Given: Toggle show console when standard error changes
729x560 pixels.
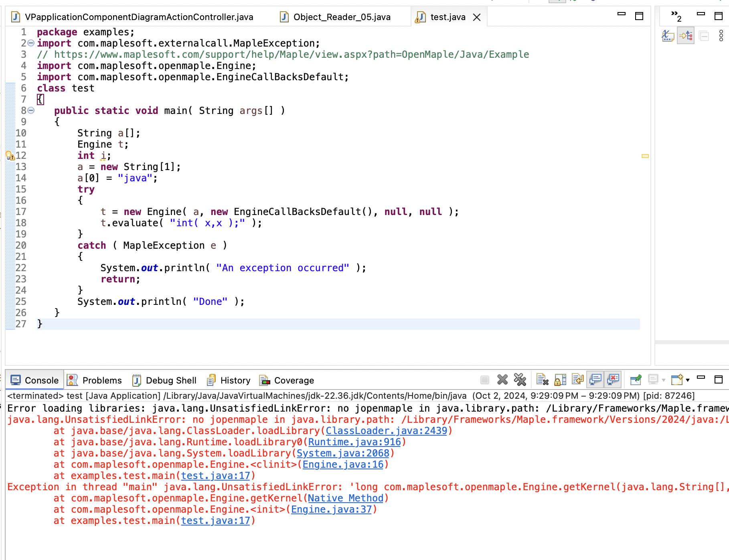Looking at the screenshot, I should click(x=613, y=379).
